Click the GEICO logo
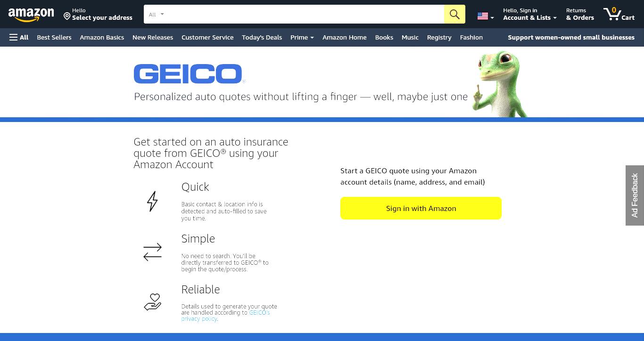 [189, 74]
